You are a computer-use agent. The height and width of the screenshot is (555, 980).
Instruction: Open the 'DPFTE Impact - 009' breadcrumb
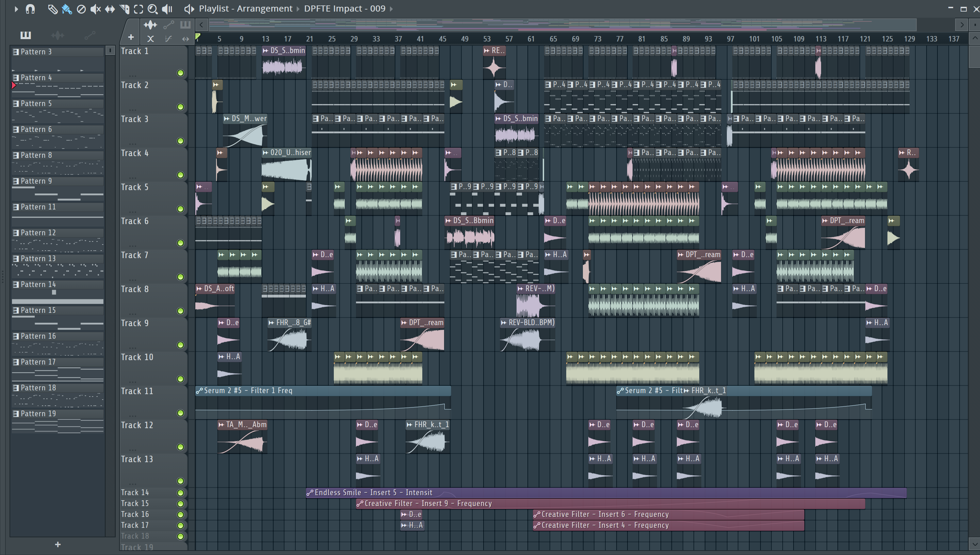[345, 9]
